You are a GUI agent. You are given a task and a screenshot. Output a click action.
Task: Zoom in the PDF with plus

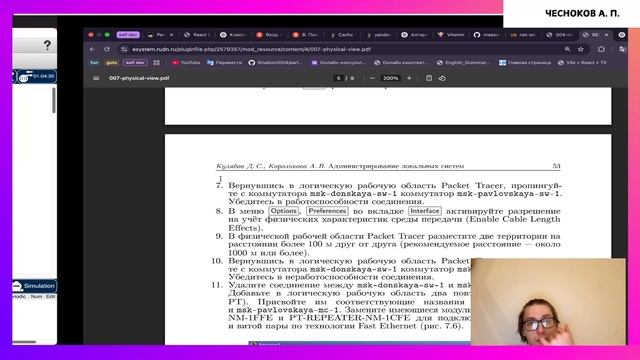409,78
